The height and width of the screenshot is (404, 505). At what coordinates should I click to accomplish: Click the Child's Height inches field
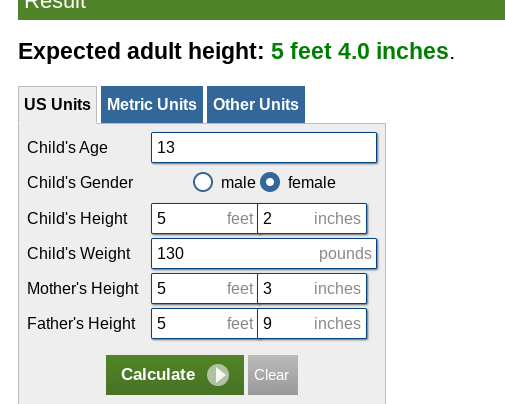312,219
